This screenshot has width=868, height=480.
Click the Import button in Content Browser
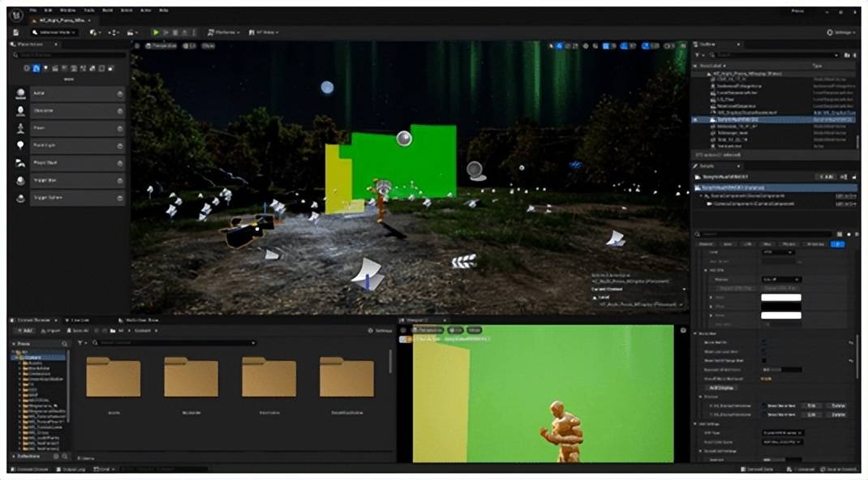(x=50, y=331)
